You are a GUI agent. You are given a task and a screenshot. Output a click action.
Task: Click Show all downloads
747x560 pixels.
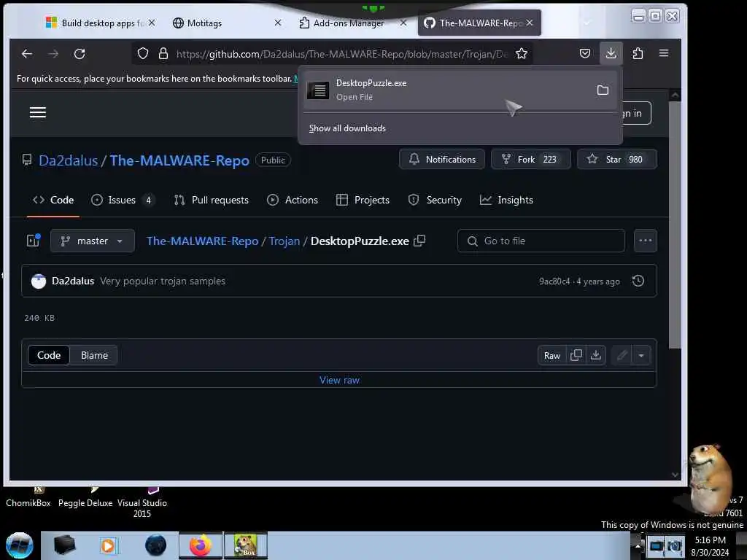347,128
